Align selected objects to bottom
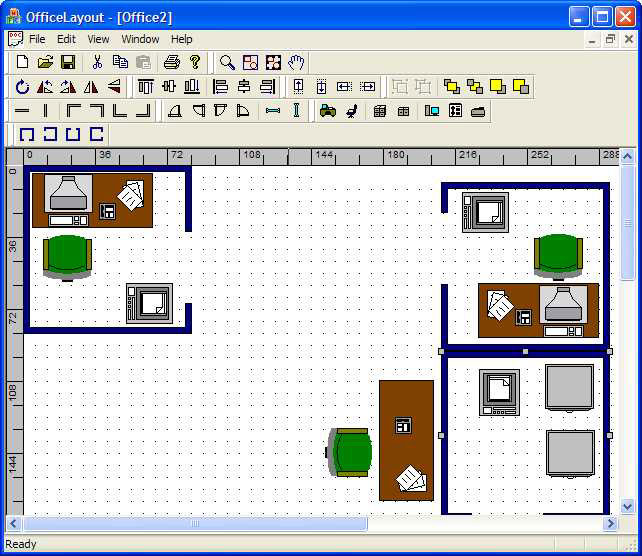The image size is (642, 556). tap(192, 87)
